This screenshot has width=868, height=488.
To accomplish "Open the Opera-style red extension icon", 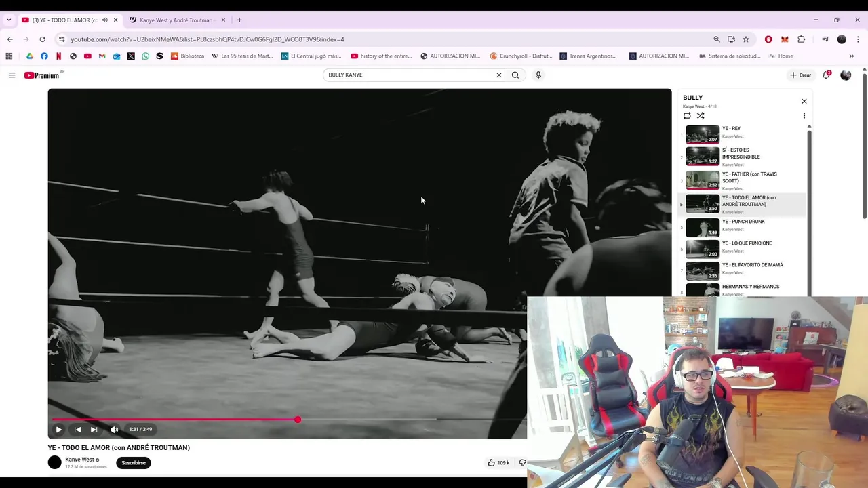I will [x=768, y=39].
